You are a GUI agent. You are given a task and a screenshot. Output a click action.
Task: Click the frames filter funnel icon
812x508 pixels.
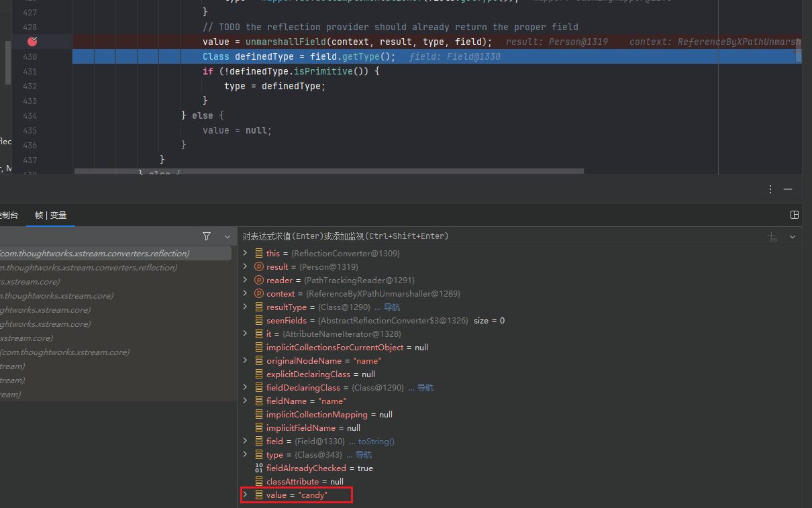pos(207,236)
